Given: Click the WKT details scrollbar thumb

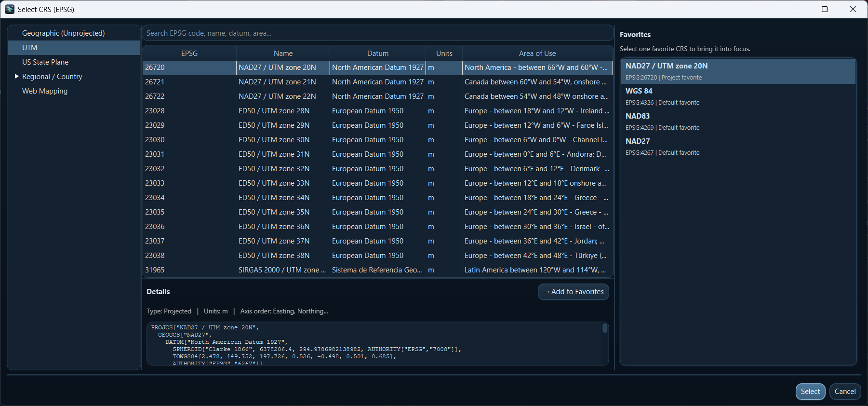Looking at the screenshot, I should (605, 328).
